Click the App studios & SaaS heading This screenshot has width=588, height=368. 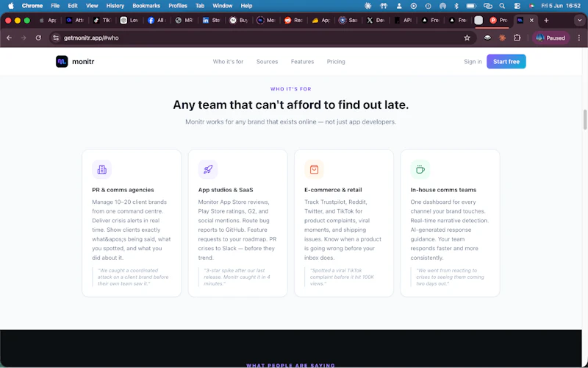(226, 190)
